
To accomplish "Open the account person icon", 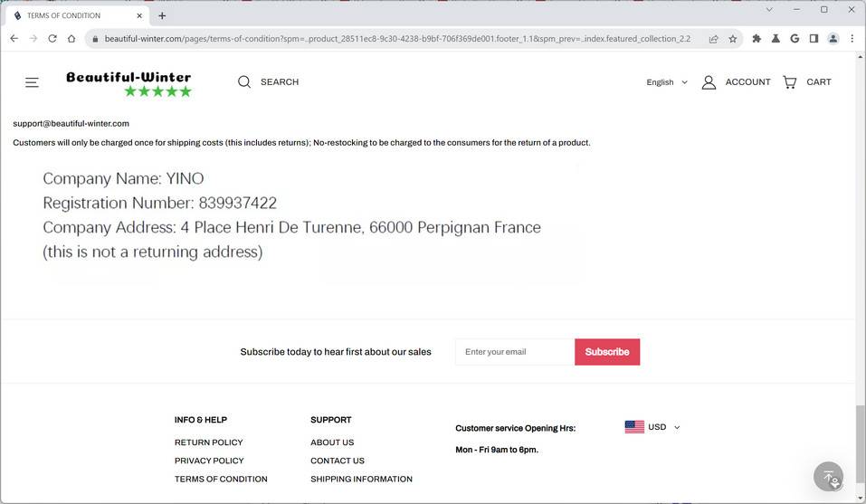I will 709,82.
